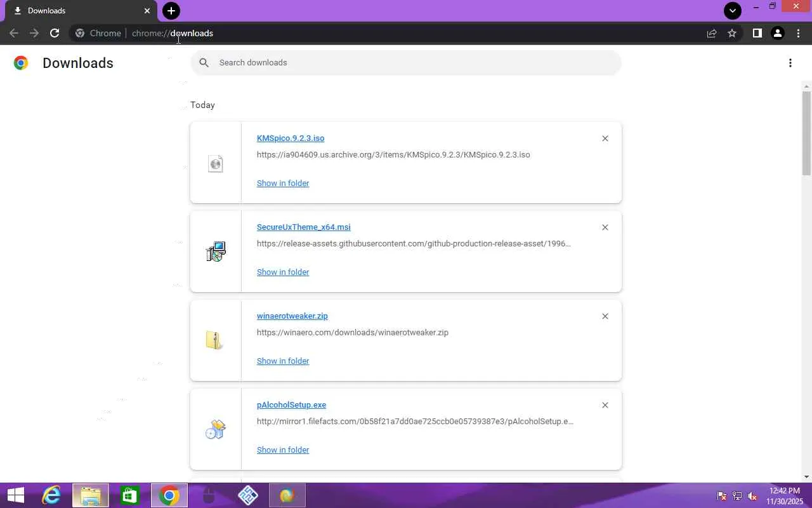
Task: Restore down the Chrome window
Action: pos(773,6)
